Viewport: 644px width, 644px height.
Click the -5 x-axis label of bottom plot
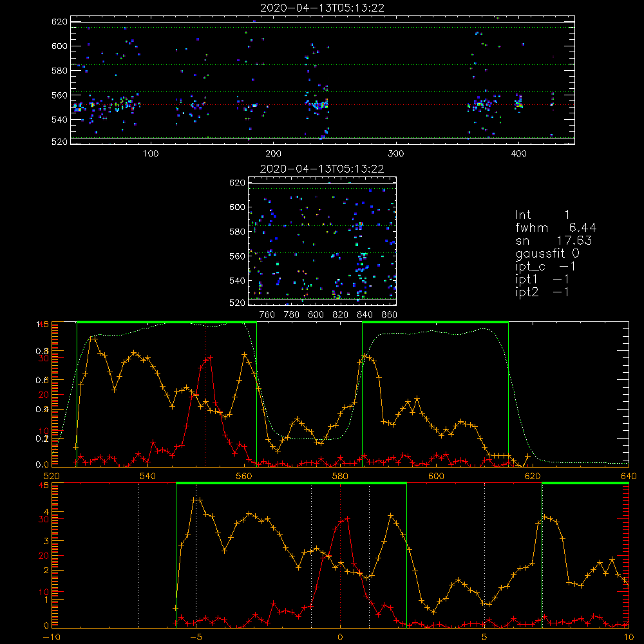tap(196, 637)
